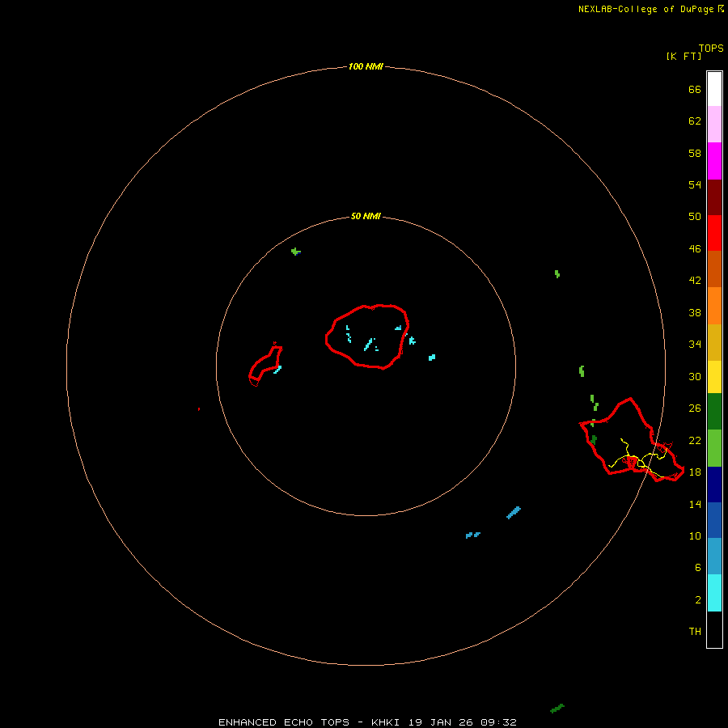Click the dark green 30 kft swatch

pyautogui.click(x=714, y=412)
